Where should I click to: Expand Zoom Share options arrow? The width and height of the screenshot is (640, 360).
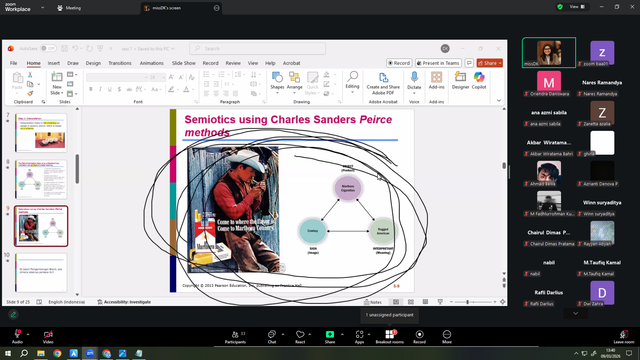(342, 334)
